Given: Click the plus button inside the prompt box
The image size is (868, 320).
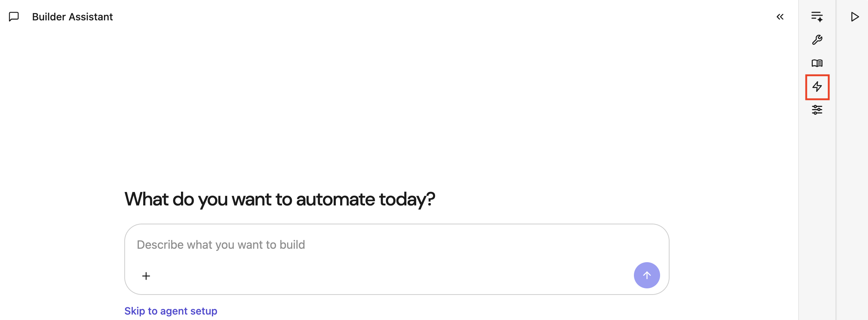Looking at the screenshot, I should pos(146,276).
